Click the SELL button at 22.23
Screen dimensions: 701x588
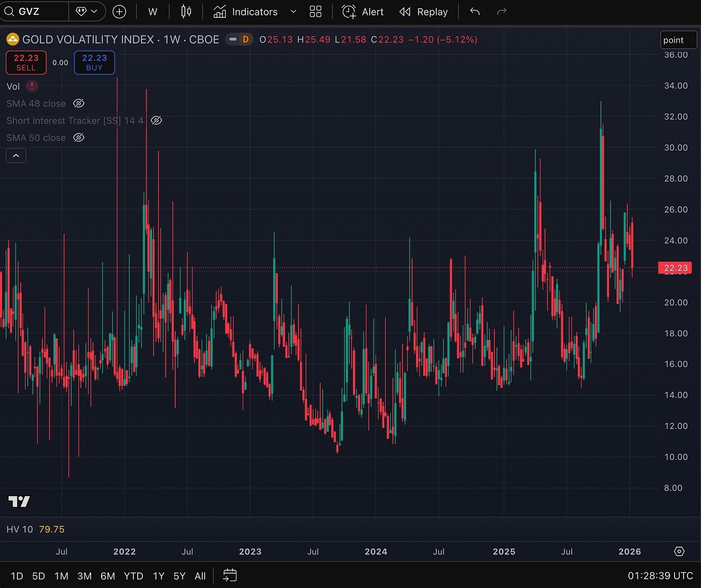pyautogui.click(x=26, y=63)
